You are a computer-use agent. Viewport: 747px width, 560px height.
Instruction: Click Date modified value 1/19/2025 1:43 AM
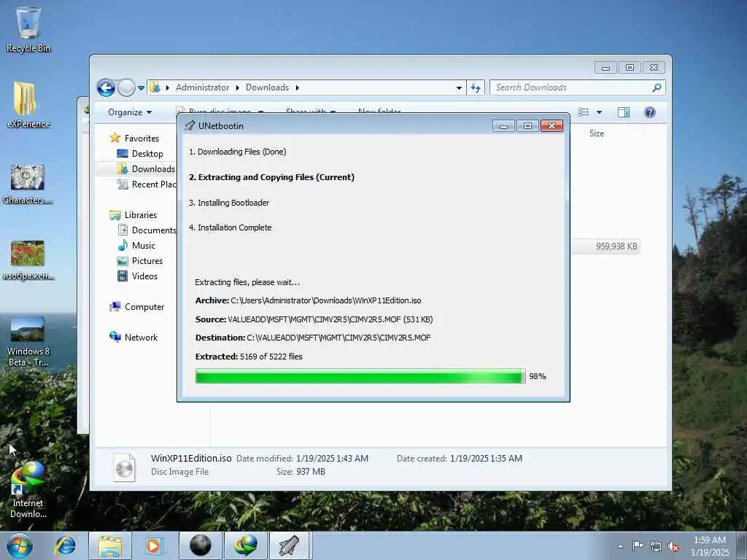(x=332, y=459)
